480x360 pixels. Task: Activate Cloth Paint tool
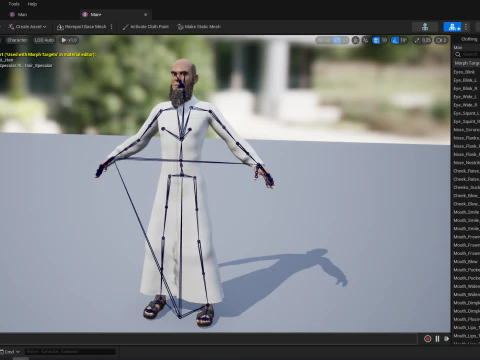(146, 27)
